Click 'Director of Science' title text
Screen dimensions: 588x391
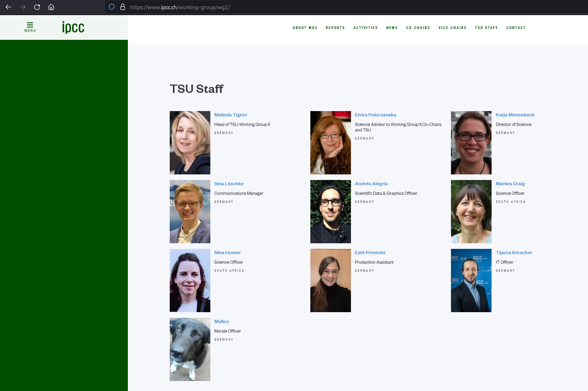pyautogui.click(x=514, y=124)
